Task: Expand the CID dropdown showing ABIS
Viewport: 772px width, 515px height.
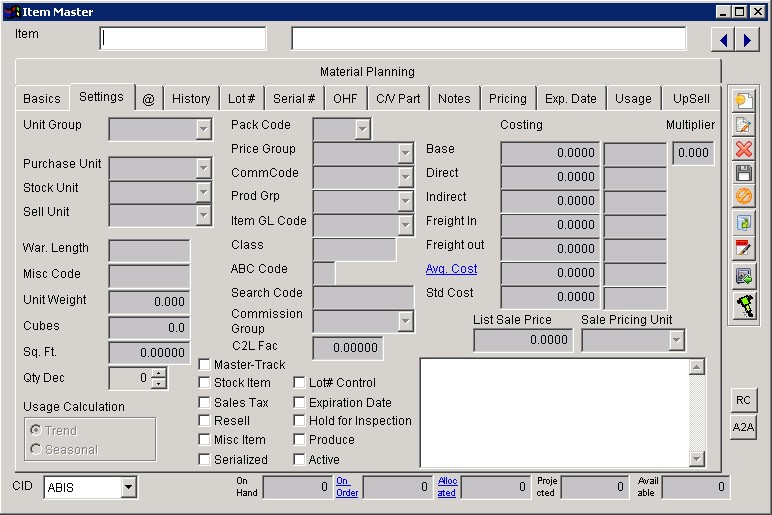Action: point(128,488)
